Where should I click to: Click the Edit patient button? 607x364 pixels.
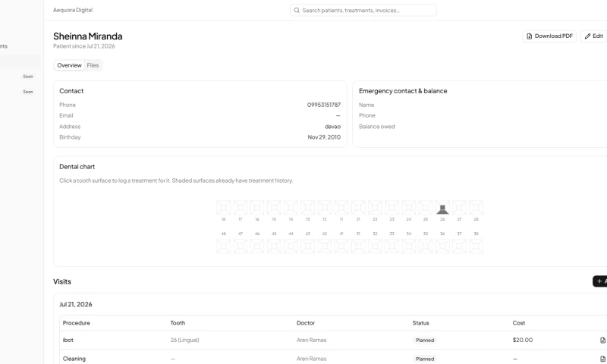[594, 36]
